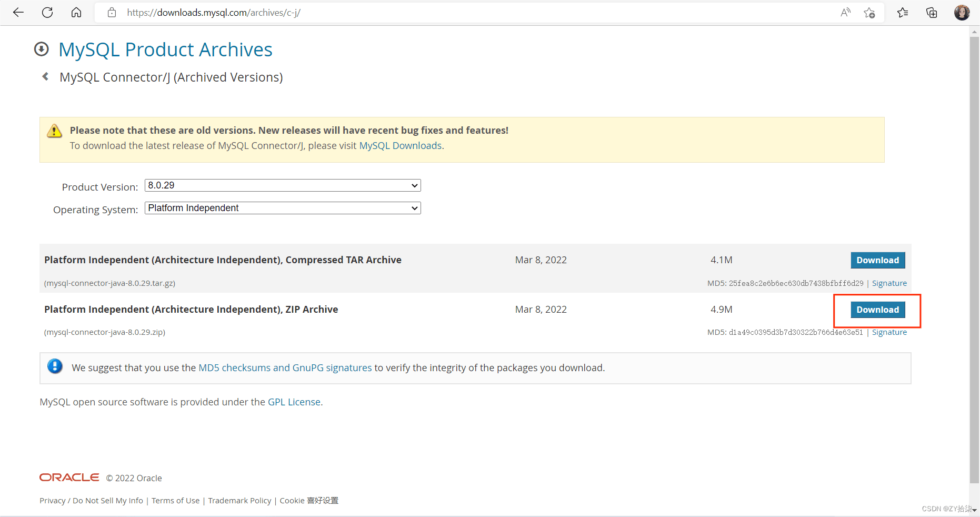The height and width of the screenshot is (517, 980).
Task: Open the user profile avatar
Action: [962, 13]
